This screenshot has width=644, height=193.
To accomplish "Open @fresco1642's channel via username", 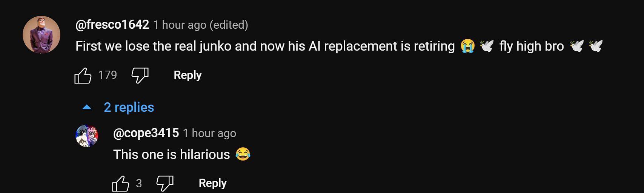I will pos(112,25).
